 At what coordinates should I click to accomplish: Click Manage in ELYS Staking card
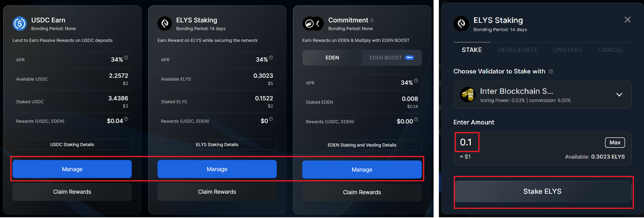click(217, 169)
